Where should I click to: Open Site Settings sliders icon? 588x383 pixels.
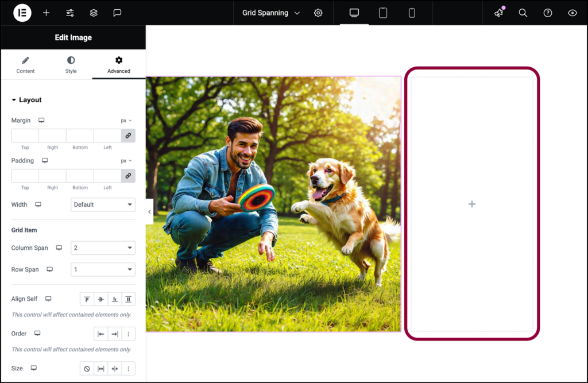pyautogui.click(x=69, y=13)
